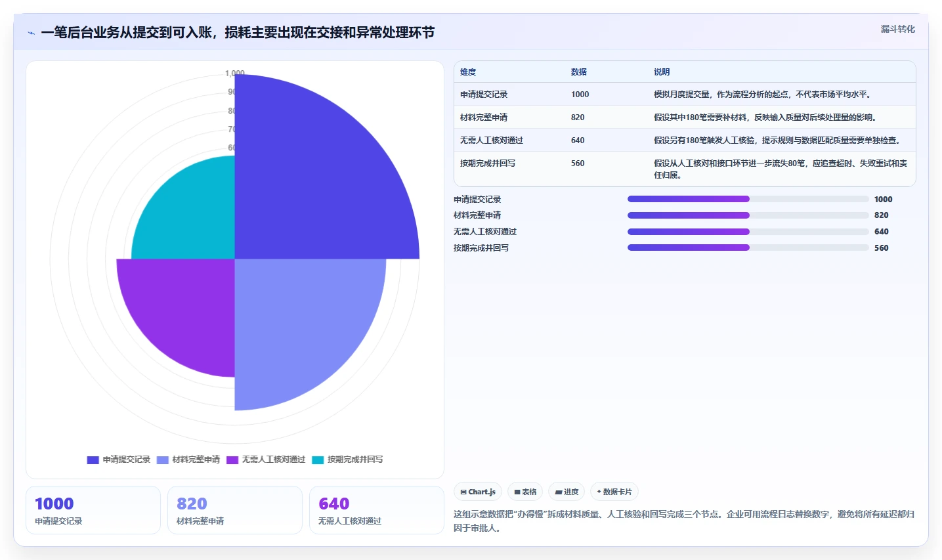
Task: Click the 表格 tag chip
Action: [525, 492]
